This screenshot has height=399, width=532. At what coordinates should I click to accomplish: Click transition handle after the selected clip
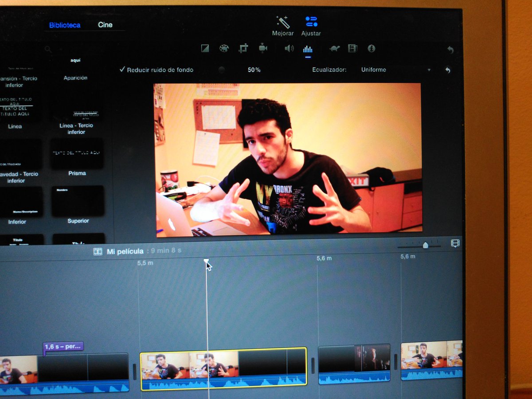(313, 366)
